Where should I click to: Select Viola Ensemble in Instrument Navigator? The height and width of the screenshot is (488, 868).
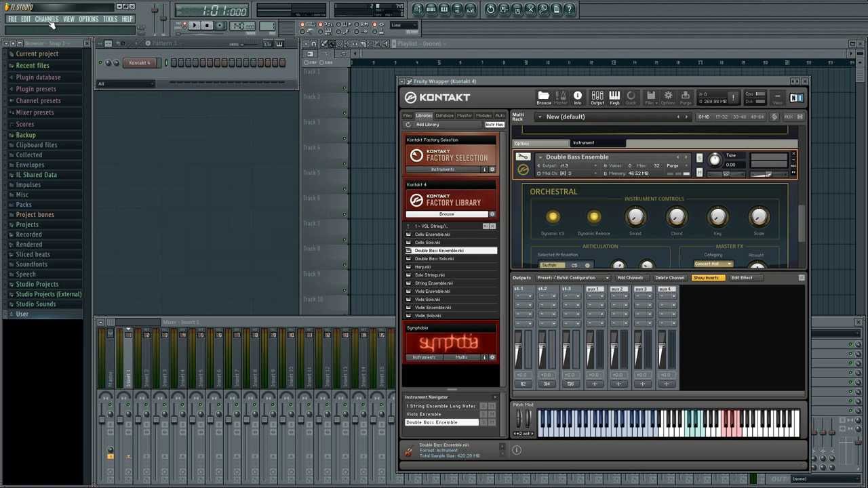coord(441,414)
